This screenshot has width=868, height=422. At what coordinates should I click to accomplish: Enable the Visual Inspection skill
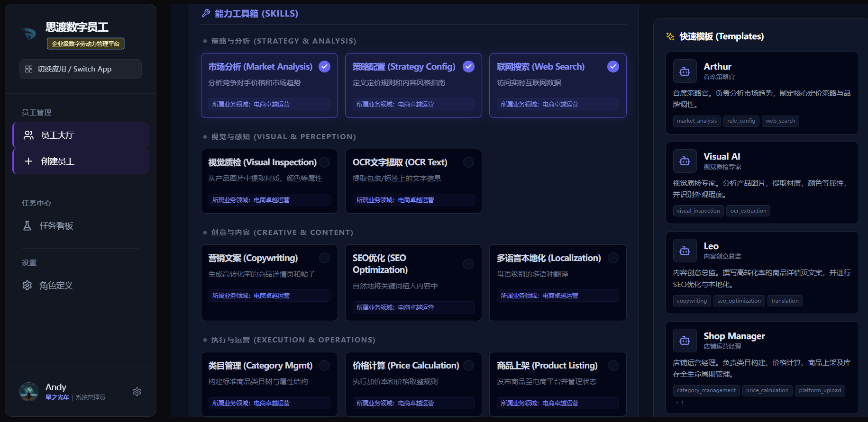click(x=324, y=162)
